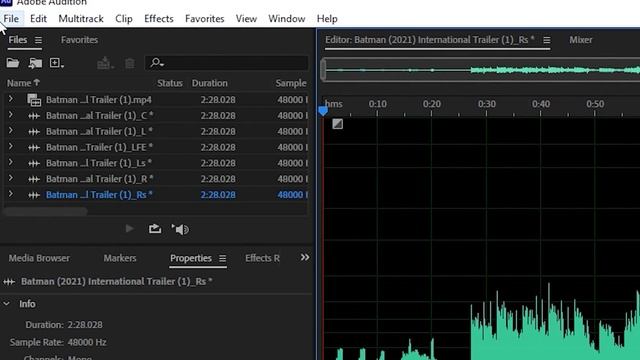Expand the Batman Trailer (1).mp4 row

pyautogui.click(x=11, y=99)
